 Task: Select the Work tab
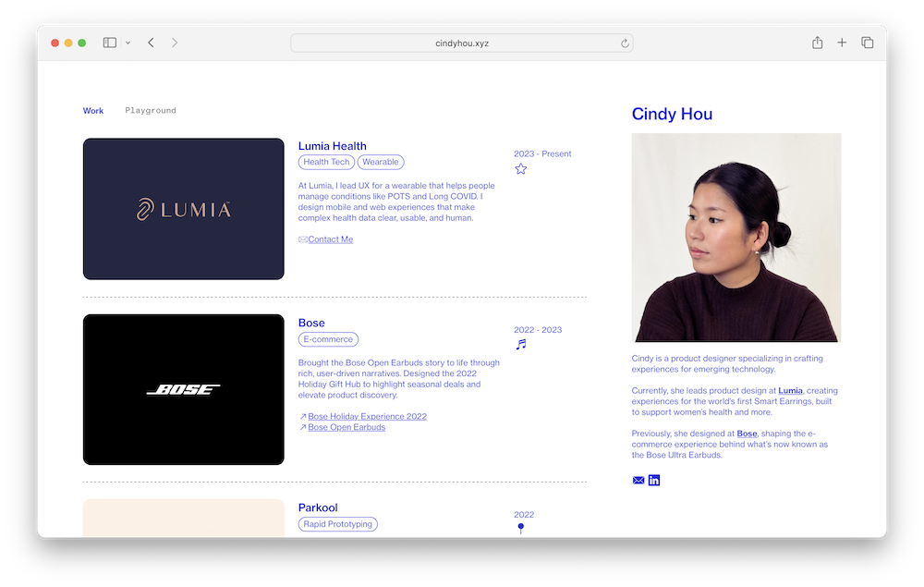click(93, 111)
